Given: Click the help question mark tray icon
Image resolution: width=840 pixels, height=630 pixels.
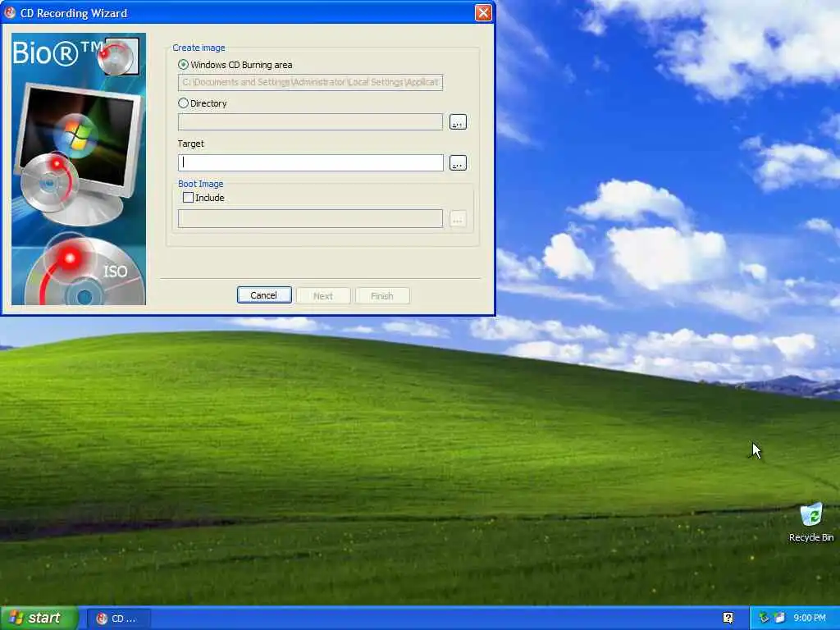Looking at the screenshot, I should coord(728,619).
